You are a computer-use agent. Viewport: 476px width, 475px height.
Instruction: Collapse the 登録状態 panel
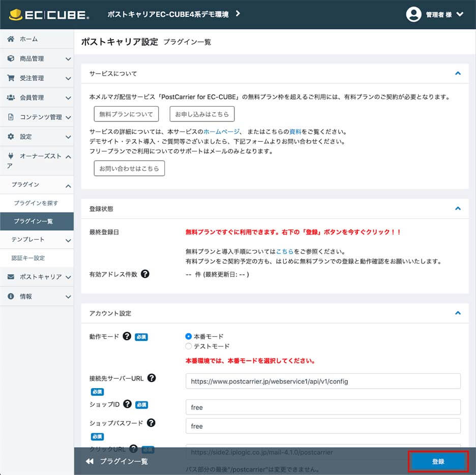pyautogui.click(x=458, y=208)
